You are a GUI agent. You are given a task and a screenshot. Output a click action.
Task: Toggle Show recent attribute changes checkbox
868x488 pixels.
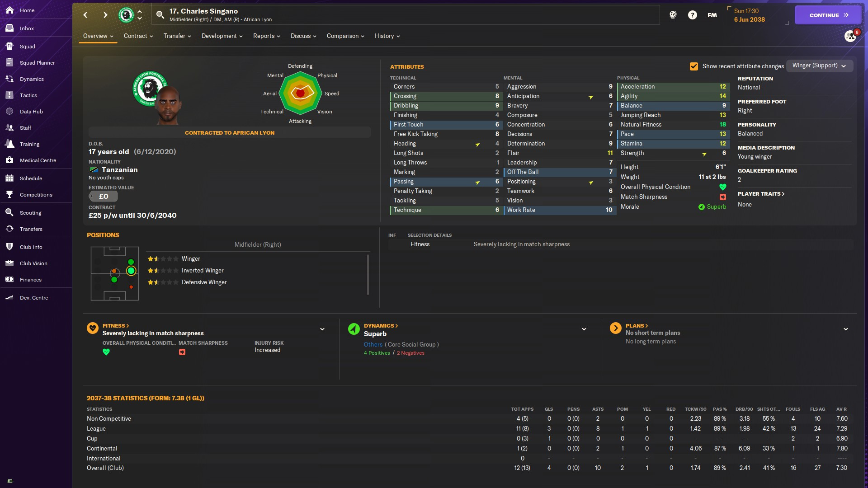point(693,66)
